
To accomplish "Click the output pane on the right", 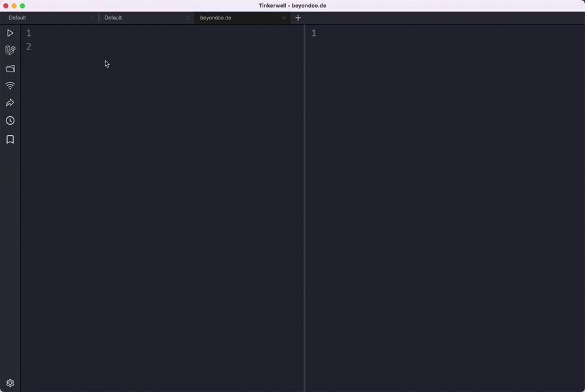I will click(x=442, y=195).
